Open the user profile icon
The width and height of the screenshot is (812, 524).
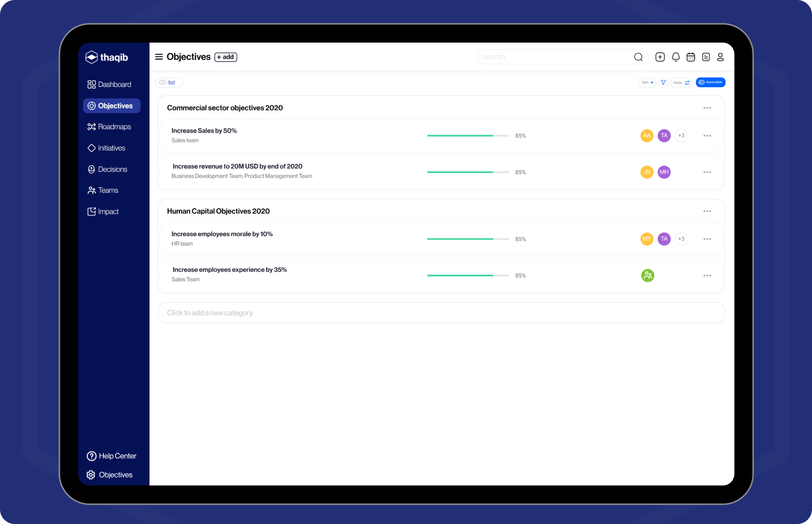coord(721,57)
